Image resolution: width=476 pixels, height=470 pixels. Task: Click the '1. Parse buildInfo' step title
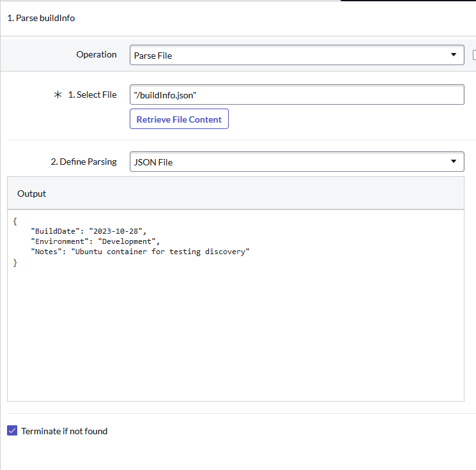41,19
